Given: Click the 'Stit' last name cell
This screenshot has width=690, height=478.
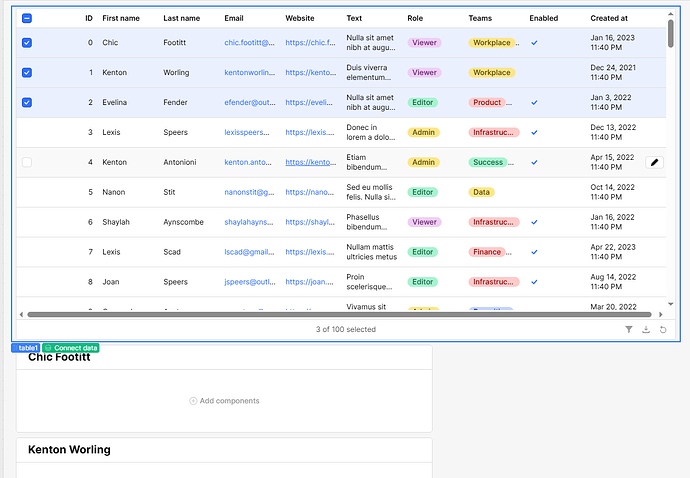Looking at the screenshot, I should (x=169, y=192).
